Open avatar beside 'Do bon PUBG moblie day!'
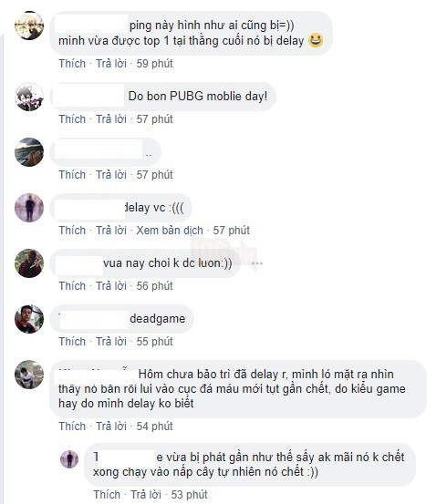Screen dimensions: 447x504 point(29,97)
